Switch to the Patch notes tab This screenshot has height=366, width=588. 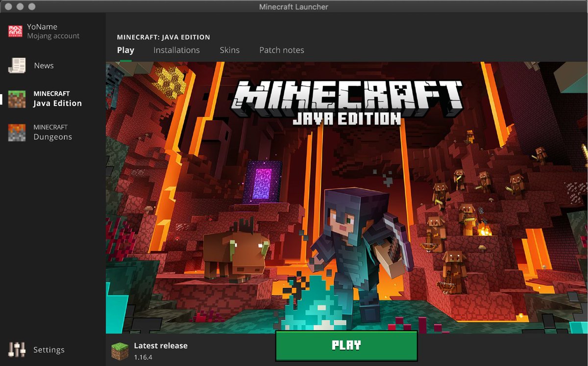(x=282, y=50)
